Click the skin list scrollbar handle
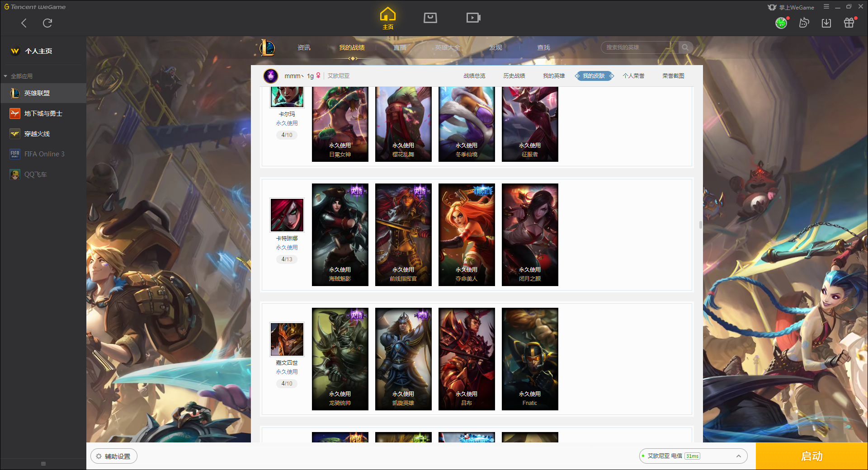The image size is (868, 470). click(x=700, y=225)
